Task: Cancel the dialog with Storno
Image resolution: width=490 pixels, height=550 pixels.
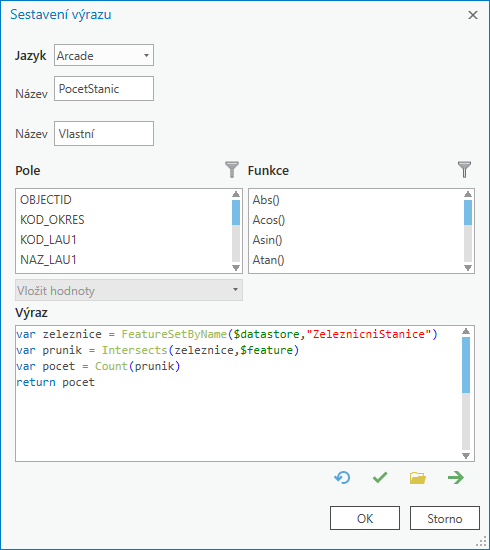Action: click(x=445, y=518)
